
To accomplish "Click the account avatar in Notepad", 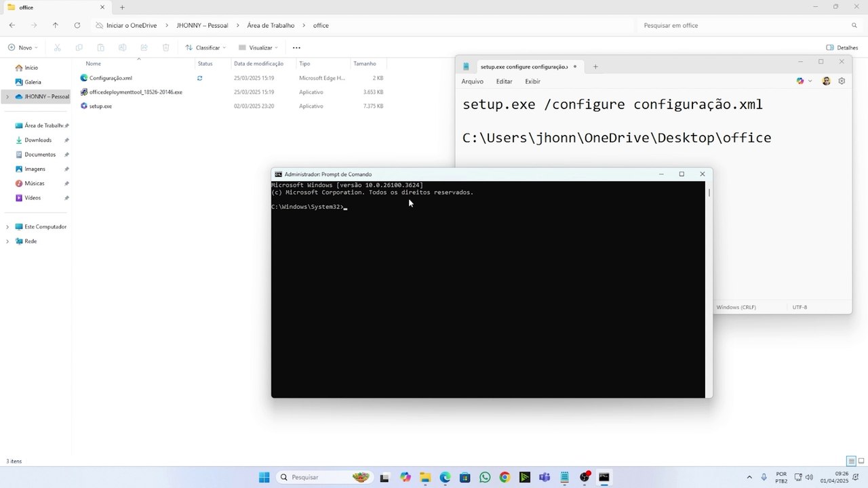I will (x=826, y=81).
